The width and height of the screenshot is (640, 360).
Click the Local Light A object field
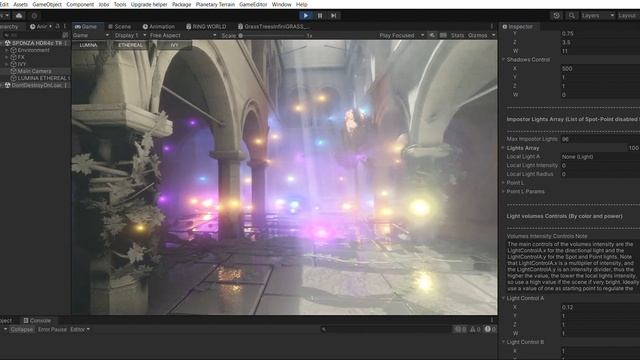(600, 157)
